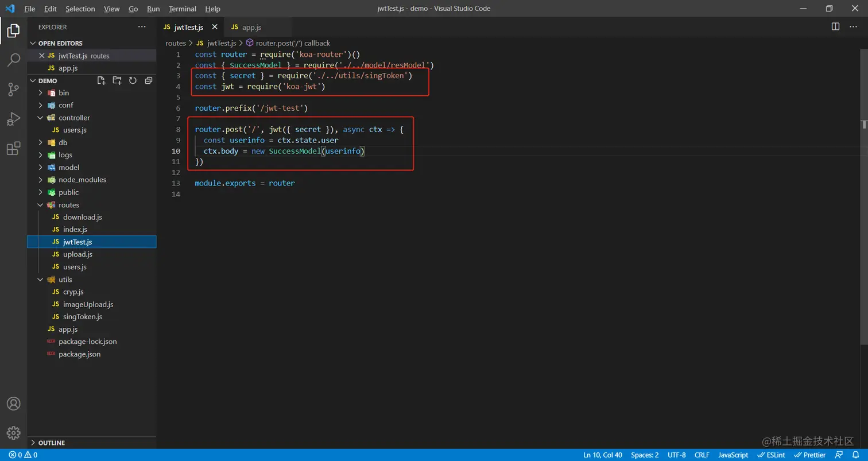The image size is (868, 461).
Task: Expand the node_modules folder
Action: click(x=92, y=180)
